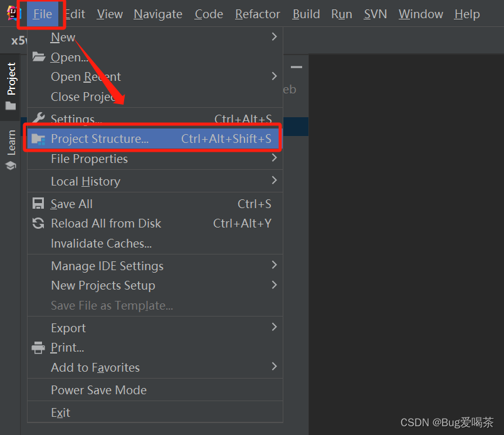Open the SVN menu
The width and height of the screenshot is (504, 435).
point(375,14)
